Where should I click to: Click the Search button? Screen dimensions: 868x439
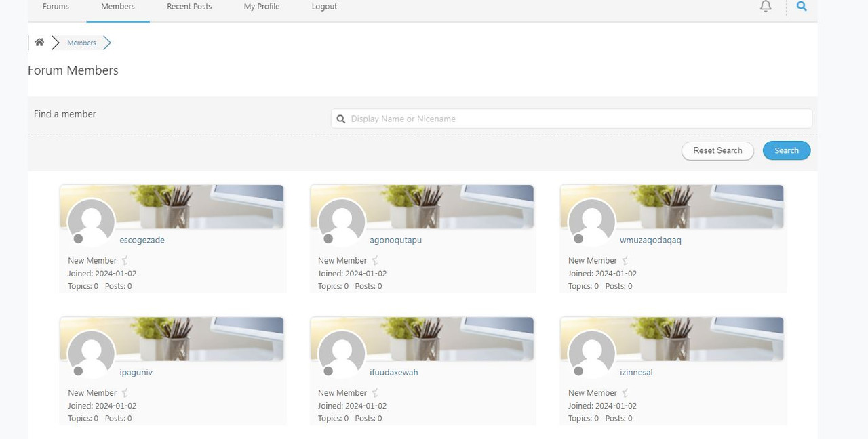tap(787, 150)
